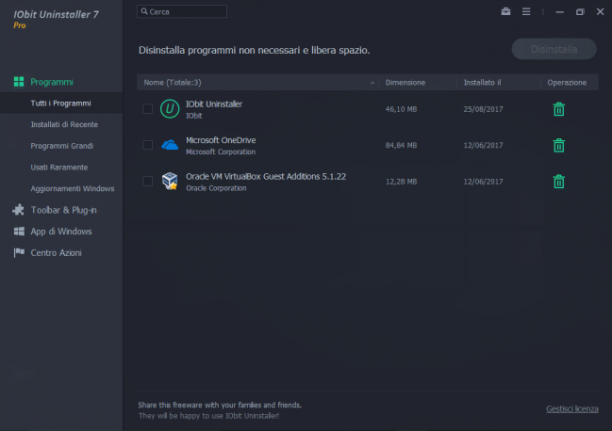The image size is (612, 431).
Task: Click the 25/08/2017 install date
Action: point(483,109)
